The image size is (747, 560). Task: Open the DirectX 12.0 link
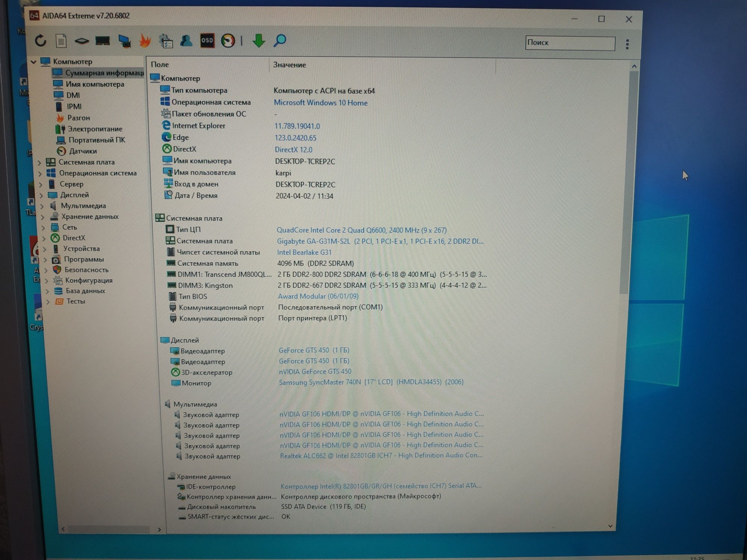click(x=294, y=150)
